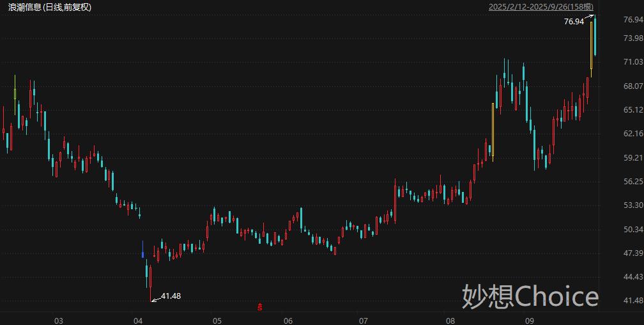The height and width of the screenshot is (325, 644).
Task: Click the blue candlestick in early April
Action: [x=142, y=251]
